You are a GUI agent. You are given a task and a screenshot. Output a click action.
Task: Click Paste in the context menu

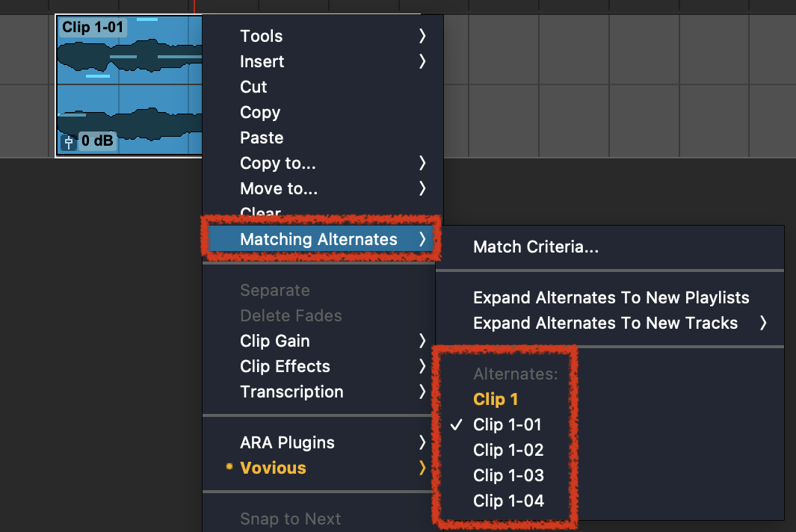pos(262,137)
